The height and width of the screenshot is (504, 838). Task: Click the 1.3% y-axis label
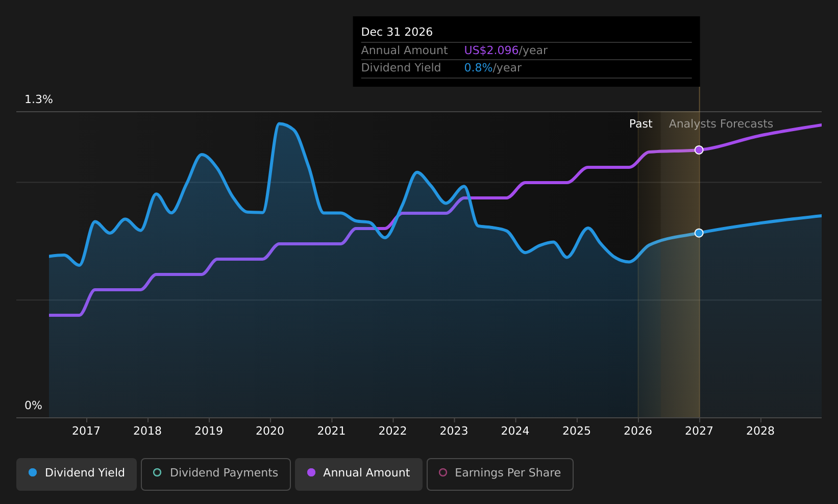[39, 99]
